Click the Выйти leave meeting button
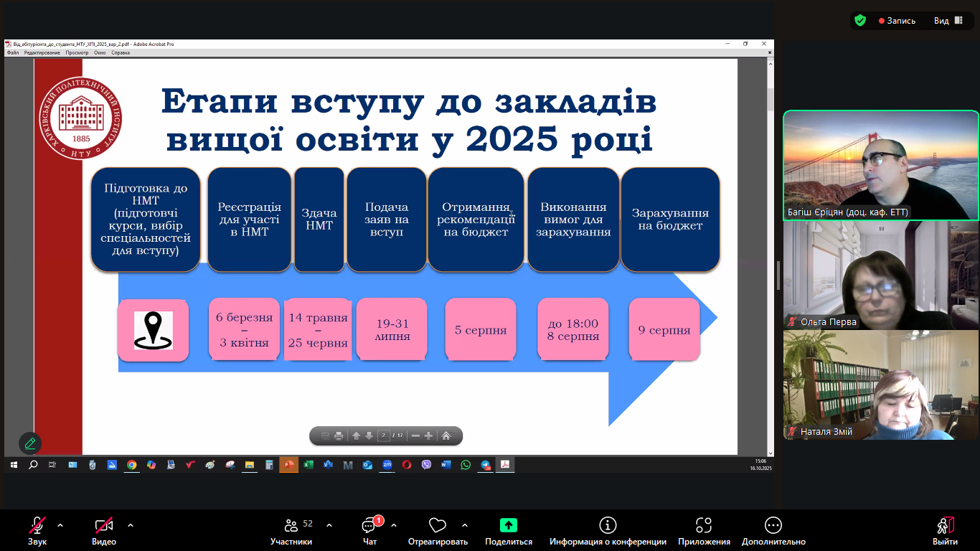This screenshot has width=980, height=551. click(x=945, y=531)
